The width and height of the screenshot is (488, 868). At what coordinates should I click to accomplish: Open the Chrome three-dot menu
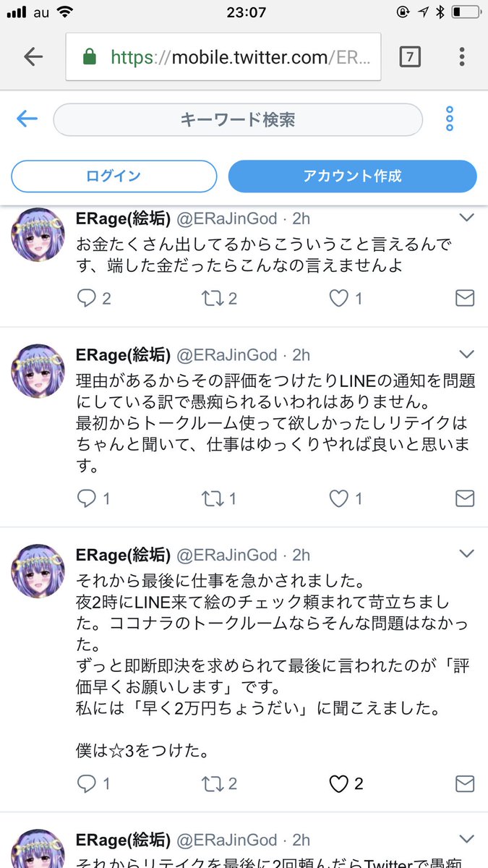tap(462, 57)
